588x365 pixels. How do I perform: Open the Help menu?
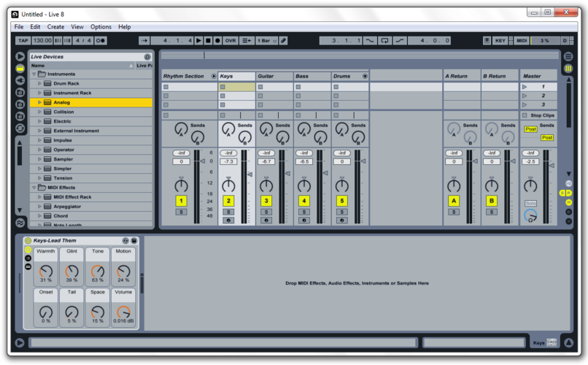(x=125, y=27)
